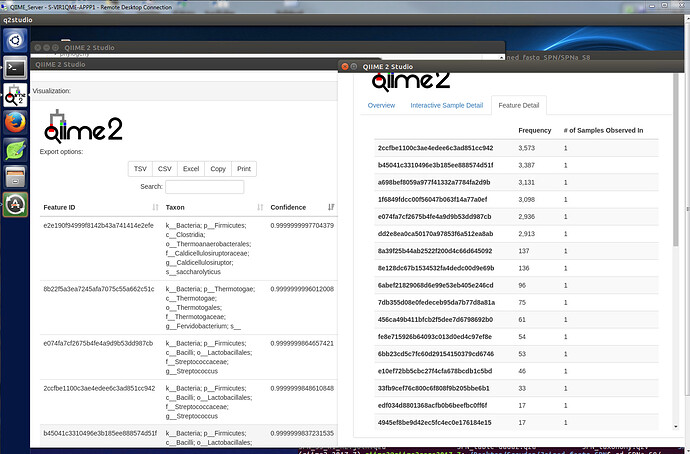Open Firefox from the launcher
Screen dimensions: 690x454
[x=15, y=123]
